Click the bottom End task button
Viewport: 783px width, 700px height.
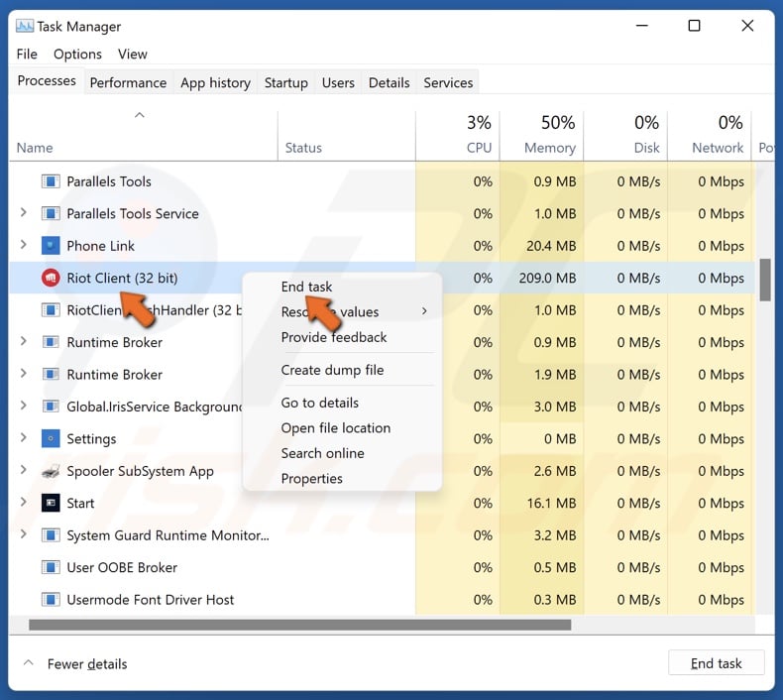click(x=716, y=663)
